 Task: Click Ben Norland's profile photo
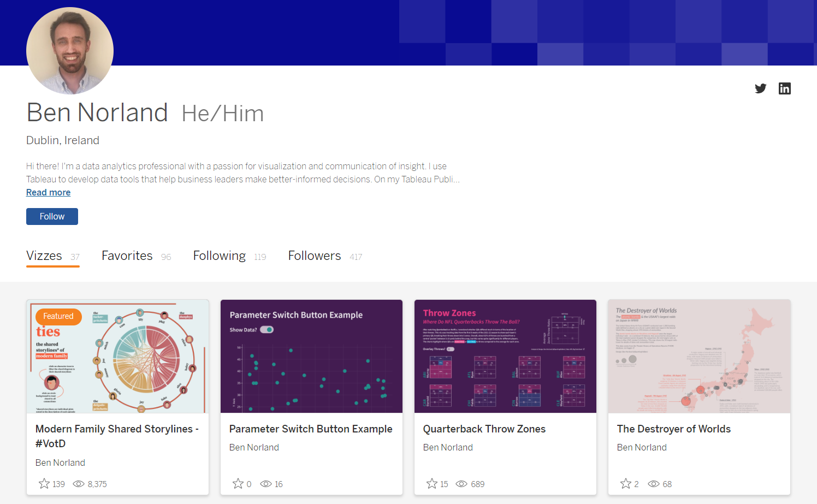70,51
